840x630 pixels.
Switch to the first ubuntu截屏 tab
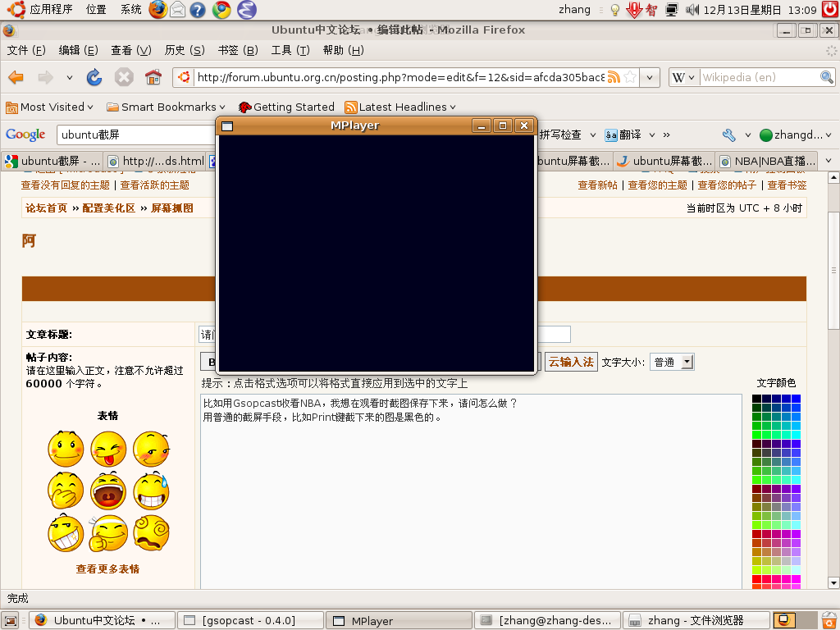click(53, 161)
